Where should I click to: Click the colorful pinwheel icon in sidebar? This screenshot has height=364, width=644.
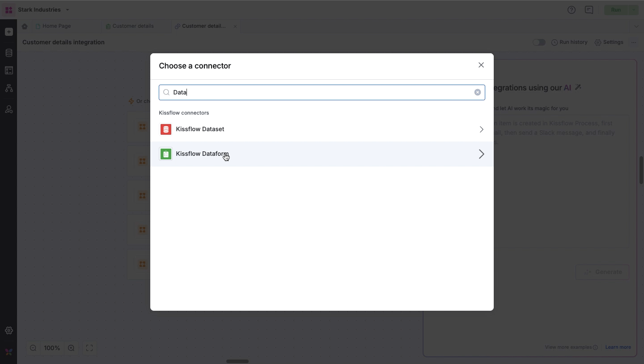8,352
